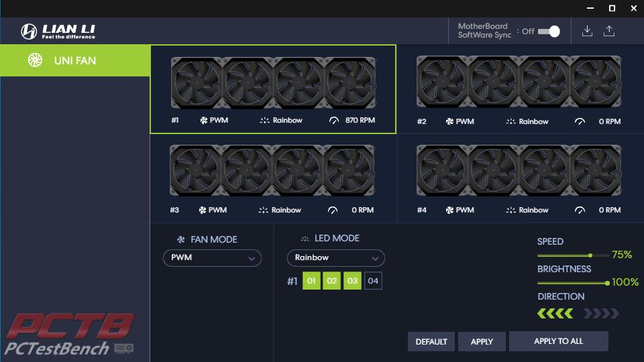The height and width of the screenshot is (362, 644).
Task: Click the Rainbow LED icon in group #2
Action: [511, 121]
